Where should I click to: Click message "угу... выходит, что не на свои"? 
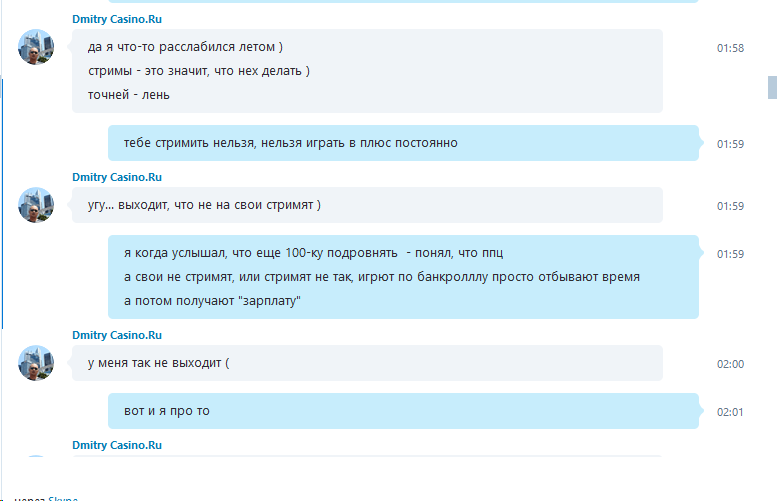click(204, 205)
